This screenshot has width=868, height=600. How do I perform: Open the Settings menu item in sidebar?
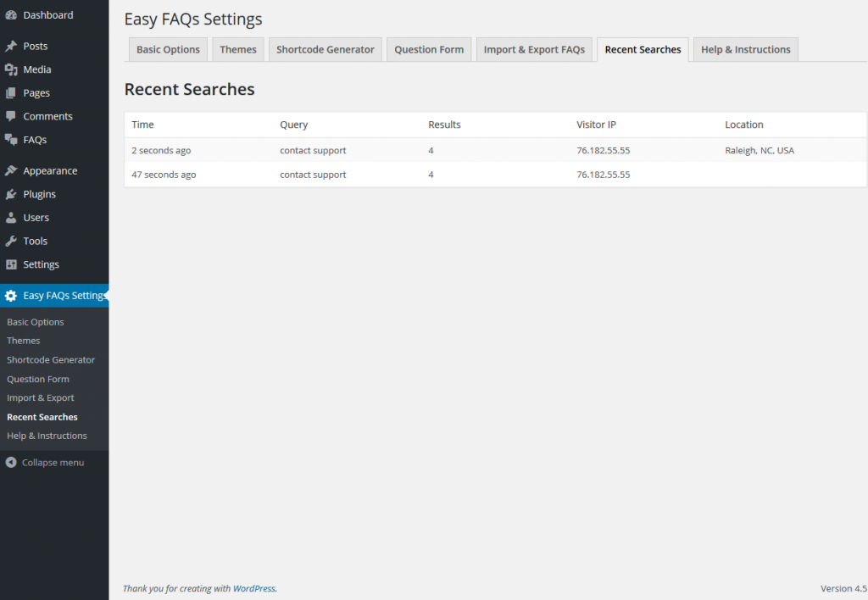(41, 264)
